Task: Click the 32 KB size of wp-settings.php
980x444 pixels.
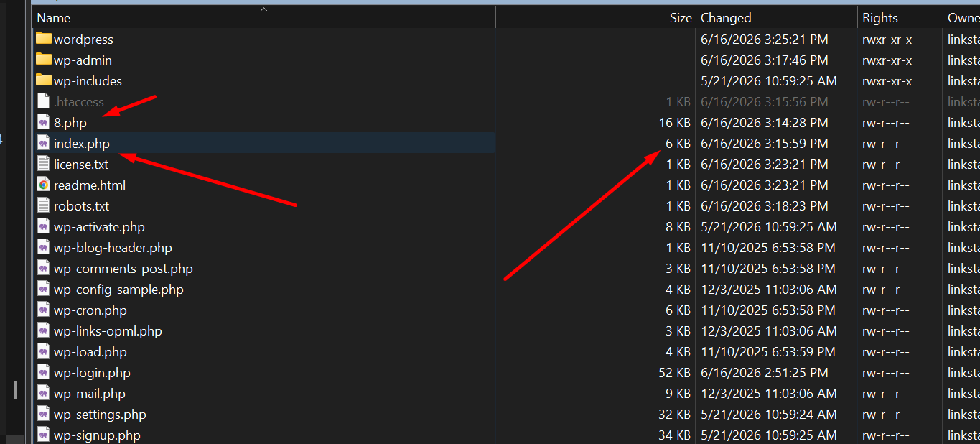Action: pyautogui.click(x=675, y=415)
